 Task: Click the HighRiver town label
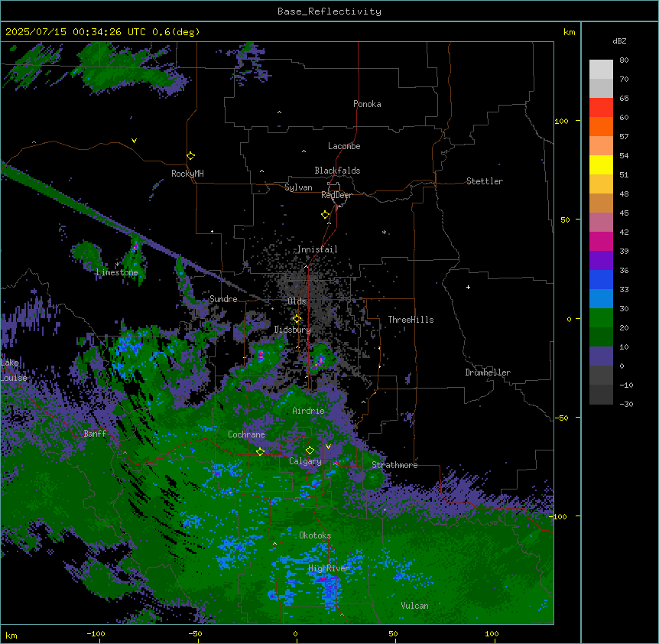(329, 568)
